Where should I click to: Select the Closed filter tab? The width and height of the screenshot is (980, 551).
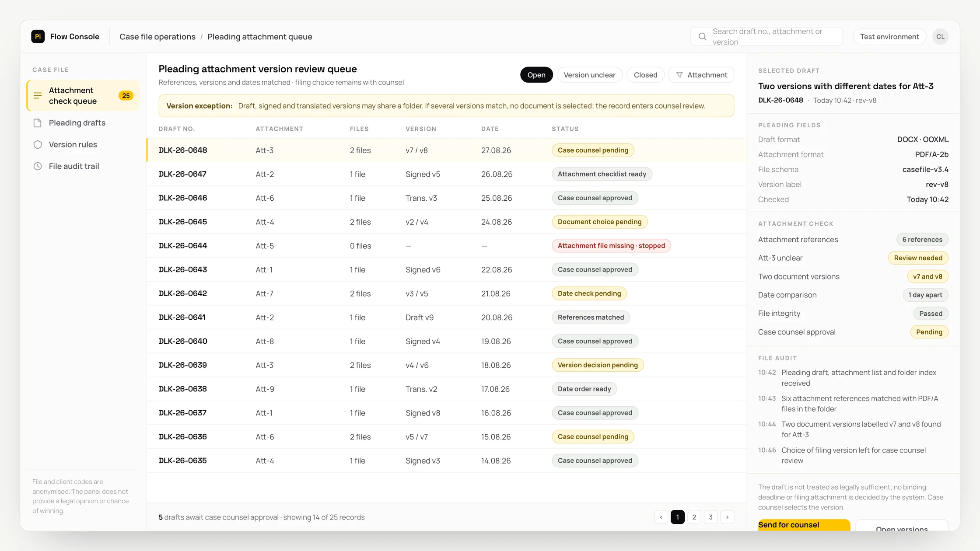pyautogui.click(x=645, y=75)
